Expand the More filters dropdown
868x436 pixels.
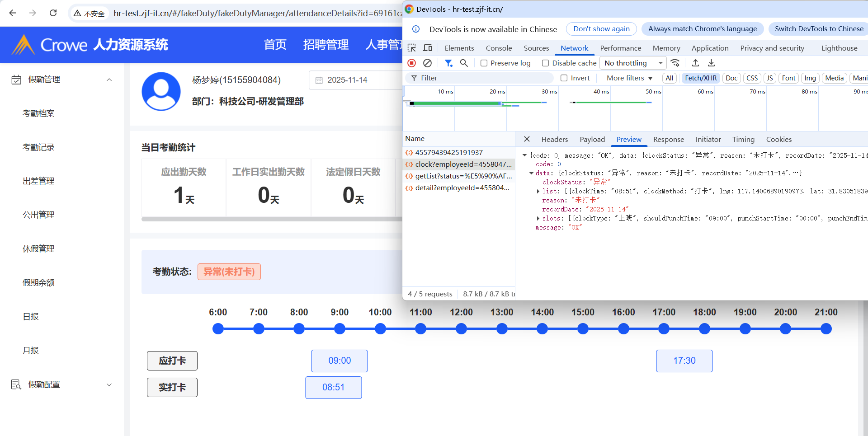click(x=629, y=78)
